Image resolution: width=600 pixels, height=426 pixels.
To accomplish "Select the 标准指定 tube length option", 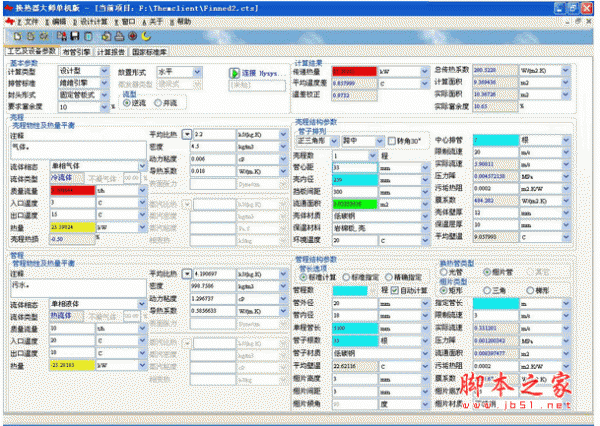I will point(346,277).
